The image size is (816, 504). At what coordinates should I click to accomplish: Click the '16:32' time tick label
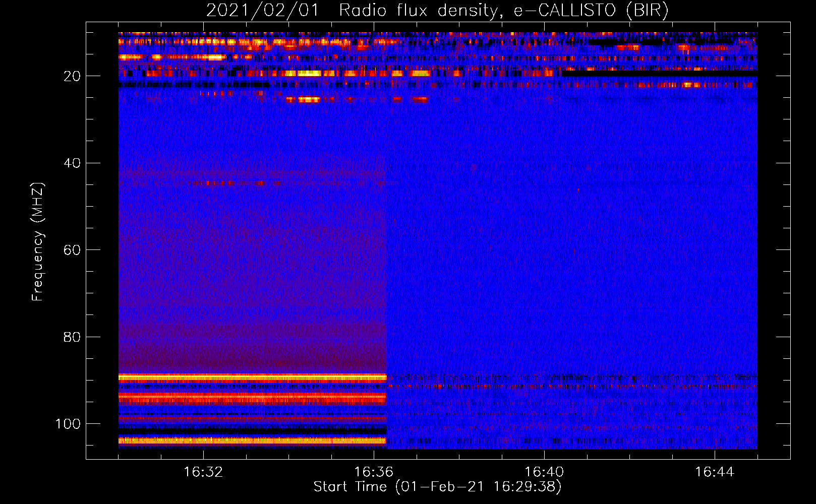[x=203, y=472]
